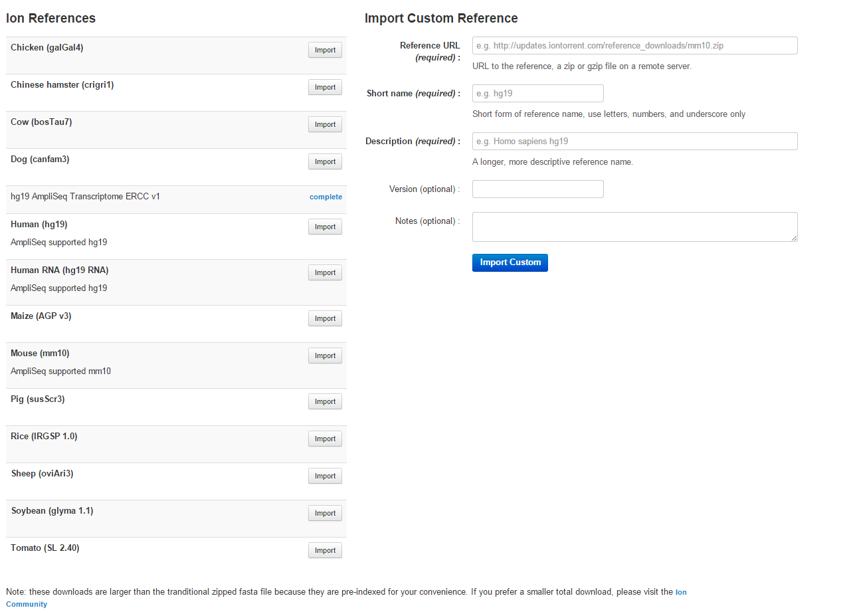Image resolution: width=843 pixels, height=616 pixels.
Task: Click the complete status for hg19 AmpliSeq Transcriptome
Action: (326, 197)
